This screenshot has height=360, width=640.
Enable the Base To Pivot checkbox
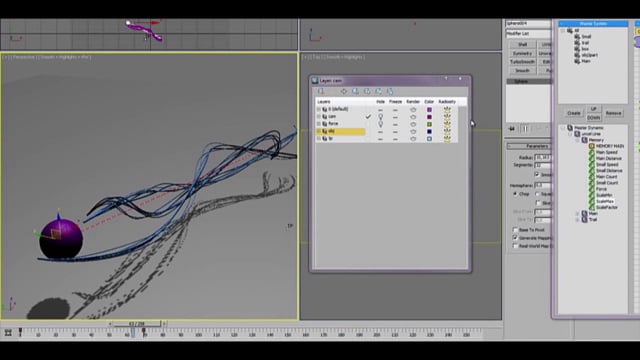point(515,230)
